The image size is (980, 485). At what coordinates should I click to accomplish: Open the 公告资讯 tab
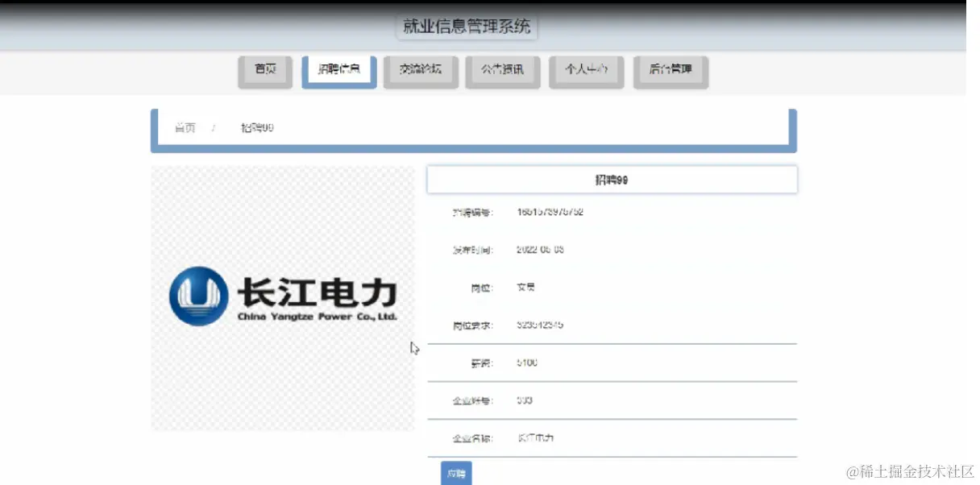pyautogui.click(x=502, y=71)
